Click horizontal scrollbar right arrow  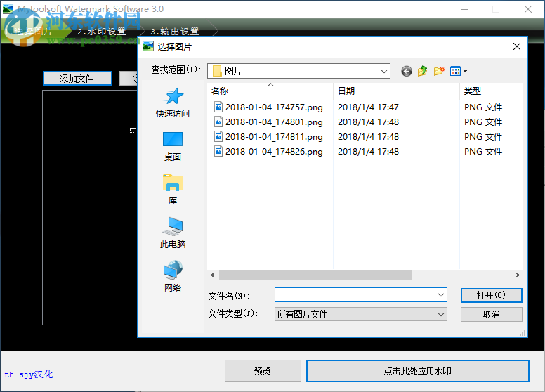517,275
